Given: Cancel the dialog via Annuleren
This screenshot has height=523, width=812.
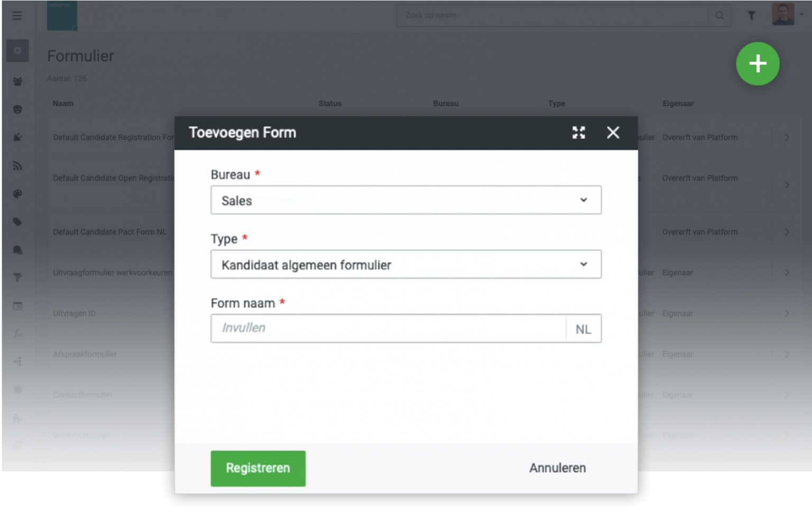Looking at the screenshot, I should pos(557,468).
